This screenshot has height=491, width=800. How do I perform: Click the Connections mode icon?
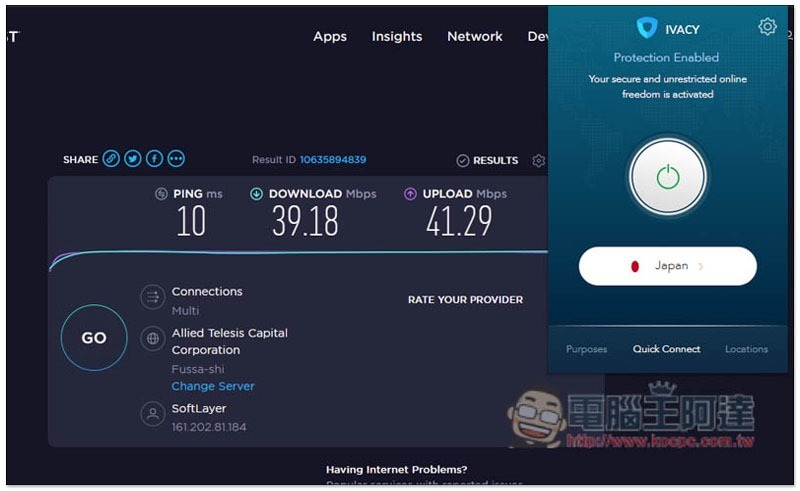pyautogui.click(x=153, y=297)
